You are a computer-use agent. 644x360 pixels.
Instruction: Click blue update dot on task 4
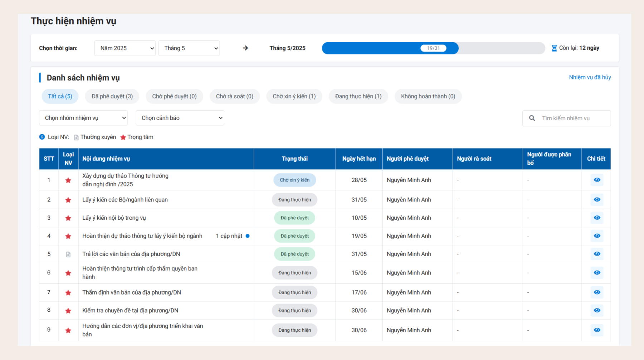click(x=248, y=236)
